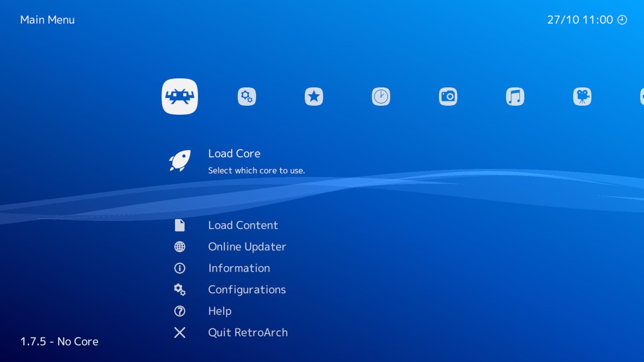644x362 pixels.
Task: Open the Online Updater entry label
Action: tap(247, 247)
